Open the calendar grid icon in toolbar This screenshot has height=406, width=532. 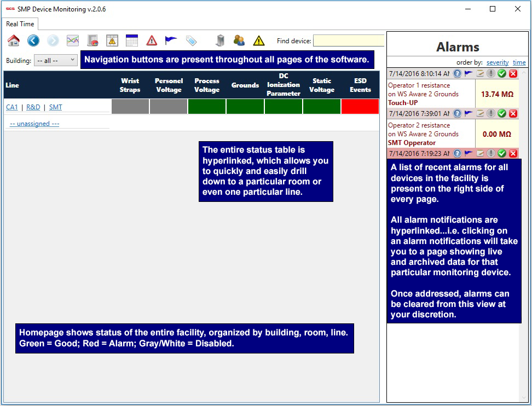tap(132, 40)
